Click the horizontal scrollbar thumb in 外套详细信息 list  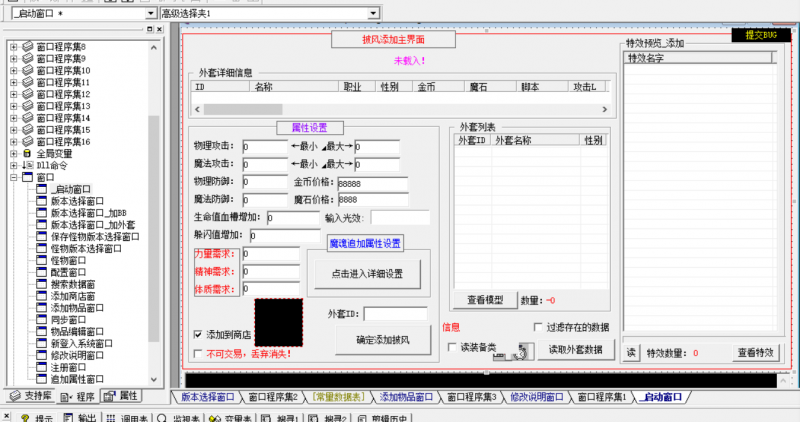click(243, 109)
